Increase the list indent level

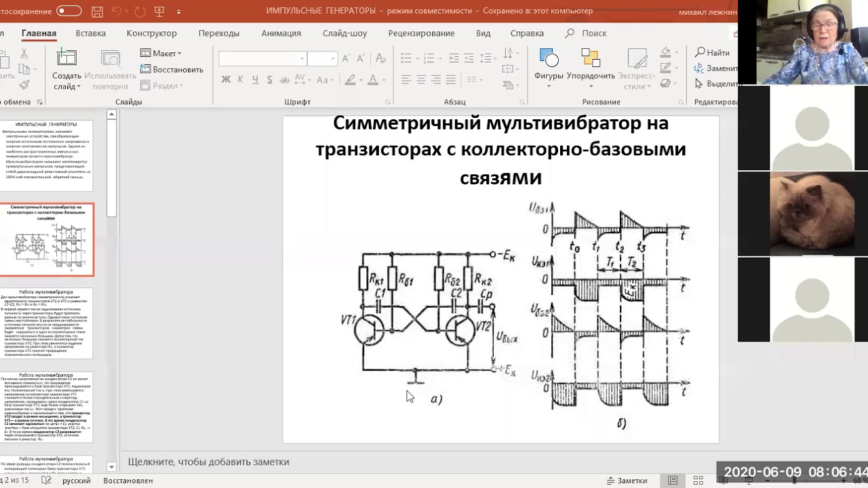(x=469, y=58)
